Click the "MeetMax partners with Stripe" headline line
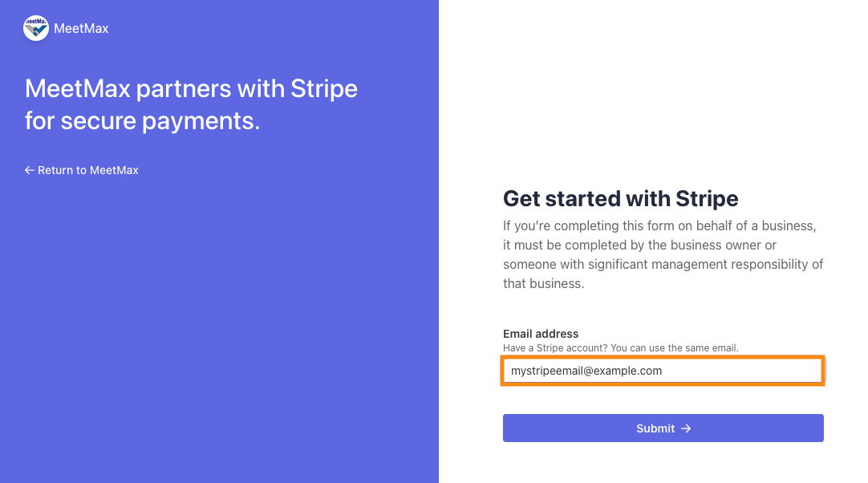Viewport: 868px width, 483px height. coord(191,88)
